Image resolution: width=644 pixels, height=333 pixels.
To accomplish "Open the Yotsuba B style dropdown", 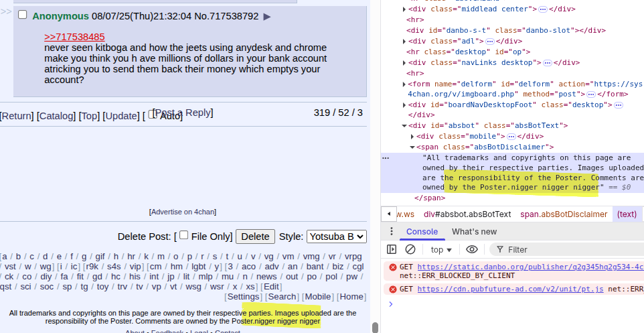I will pyautogui.click(x=336, y=237).
